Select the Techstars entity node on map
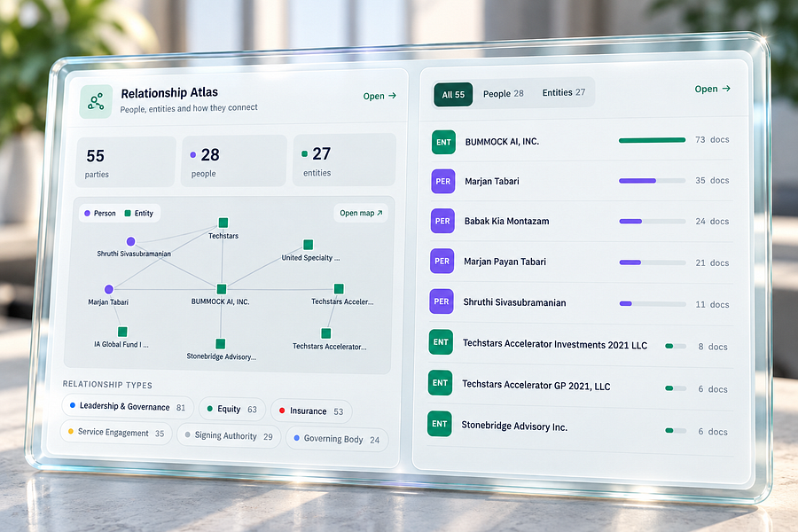Viewport: 798px width, 532px height. click(223, 223)
